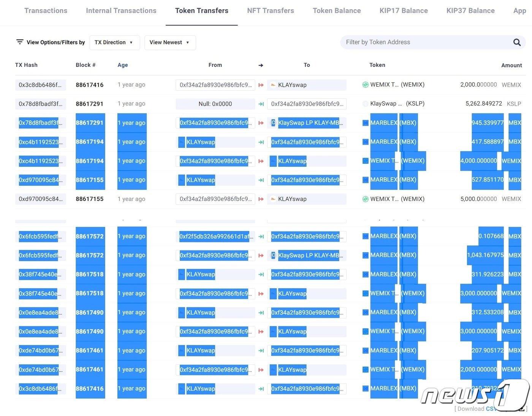
Task: Click the KSLP token icon in 5,262.849272 row
Action: 365,104
